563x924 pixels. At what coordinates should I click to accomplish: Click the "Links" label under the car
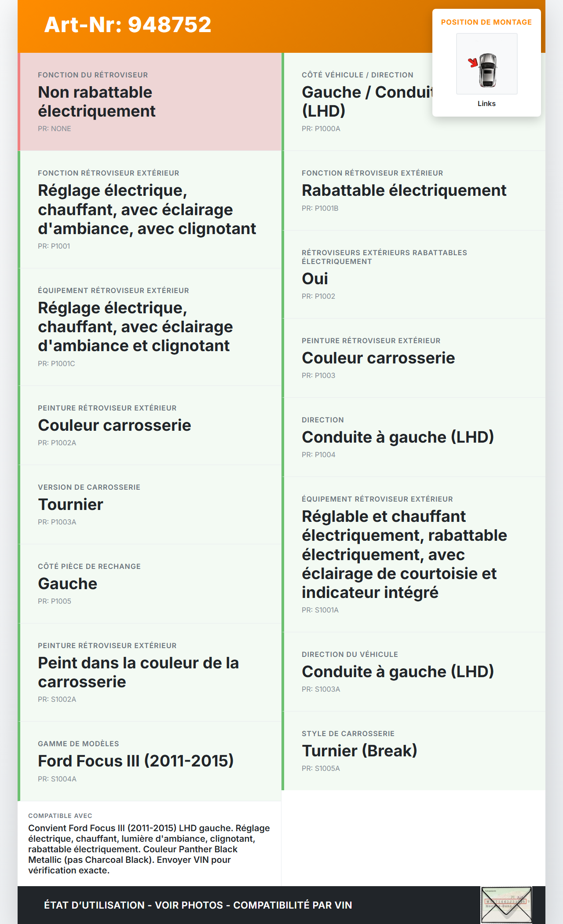click(486, 104)
